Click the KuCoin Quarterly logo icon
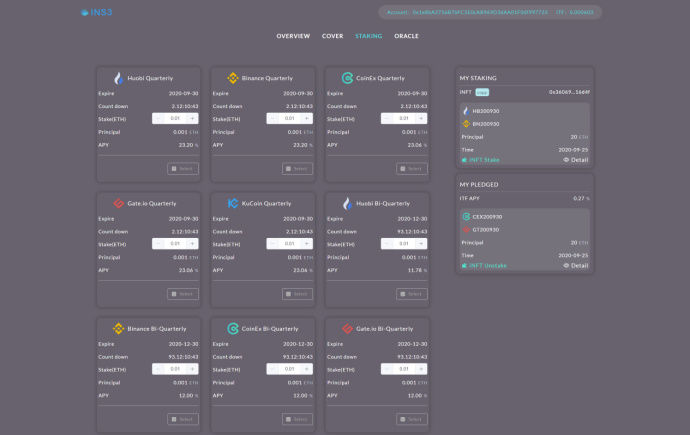 click(233, 203)
